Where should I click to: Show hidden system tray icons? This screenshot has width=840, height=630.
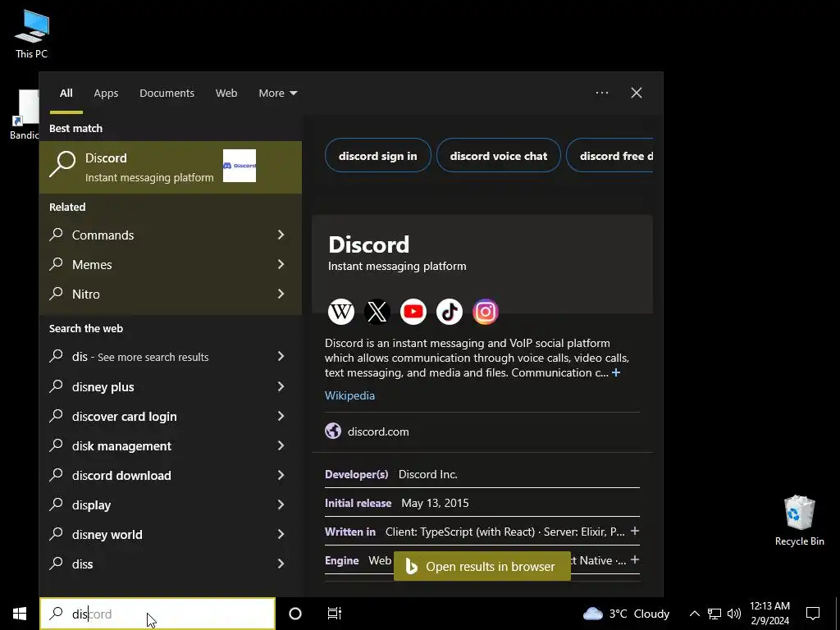[694, 614]
